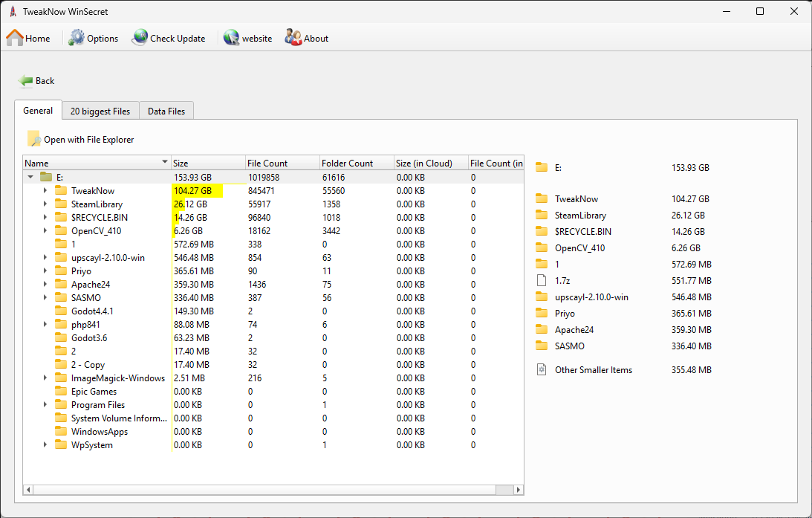Click the Check Update globe icon
This screenshot has height=518, width=812.
pyautogui.click(x=140, y=38)
